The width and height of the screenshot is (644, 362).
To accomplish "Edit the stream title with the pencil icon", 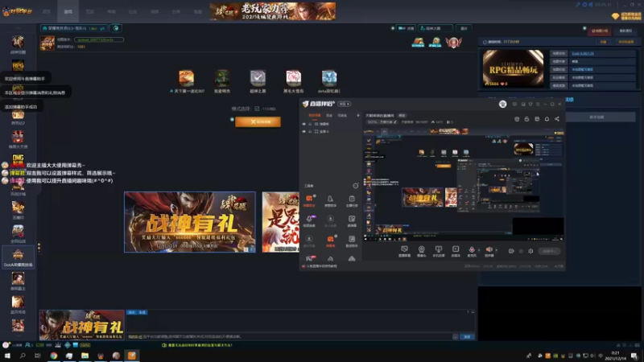I will [395, 122].
